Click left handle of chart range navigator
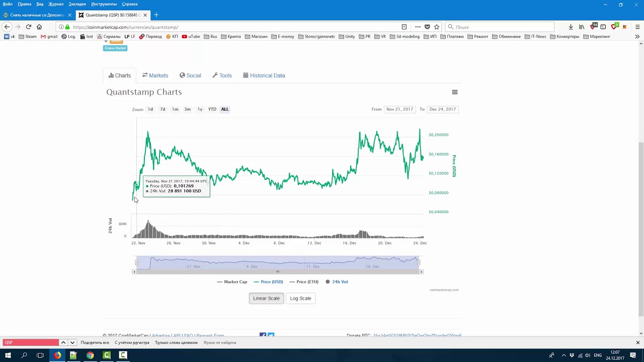Screen dimensions: 644x362 136,262
